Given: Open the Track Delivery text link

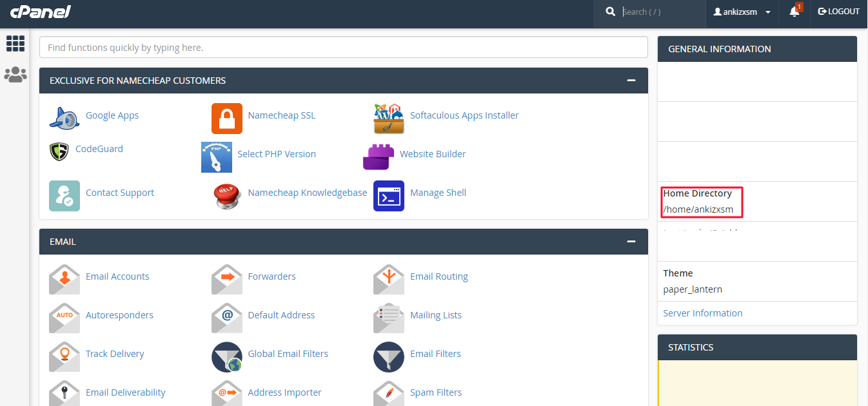Looking at the screenshot, I should click(115, 354).
